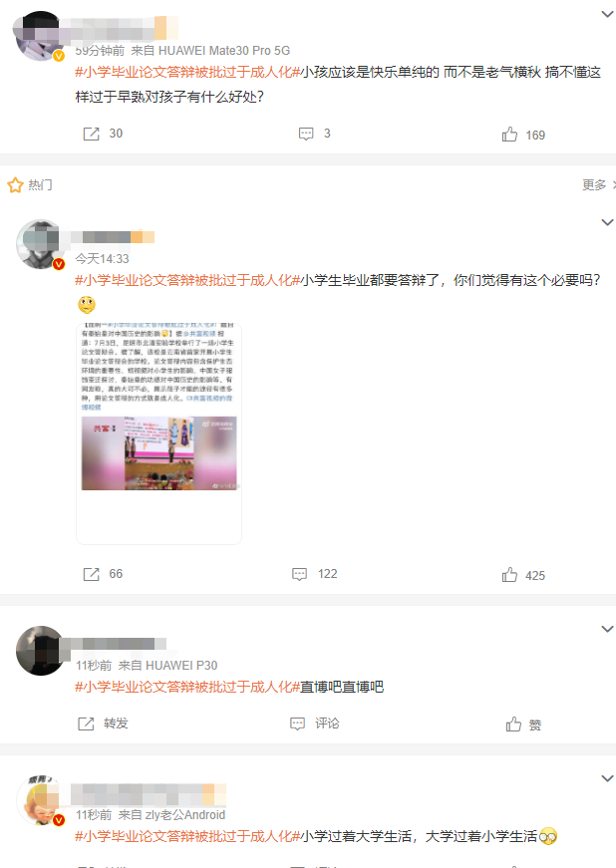Click cartoon avatar of zly老公Android poster

(41, 800)
